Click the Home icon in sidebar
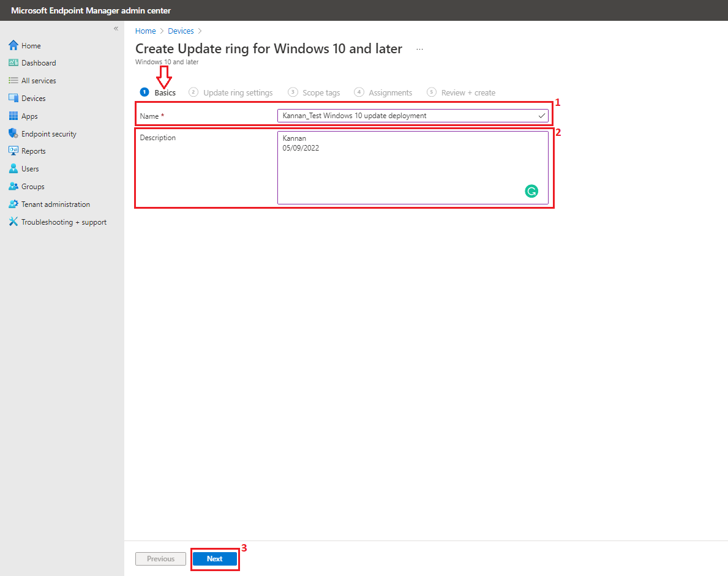728x576 pixels. (13, 45)
